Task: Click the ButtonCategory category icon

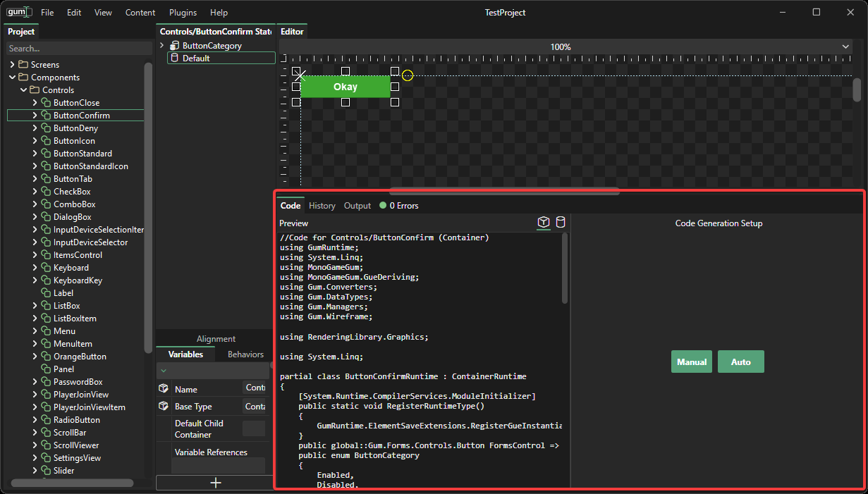Action: [x=174, y=46]
